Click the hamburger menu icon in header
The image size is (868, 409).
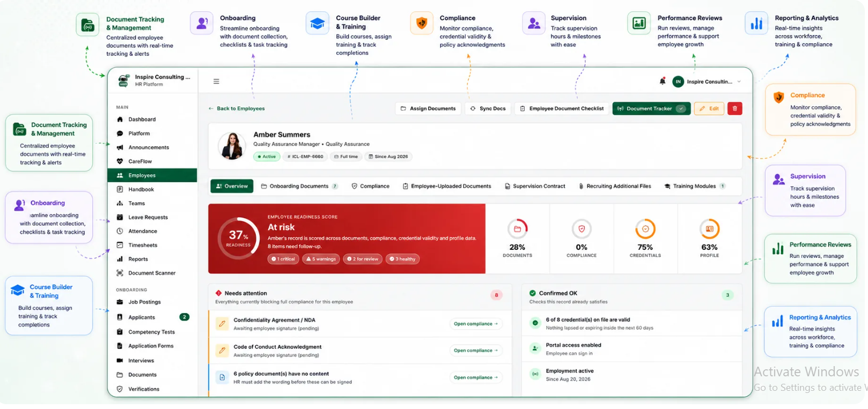(x=216, y=81)
